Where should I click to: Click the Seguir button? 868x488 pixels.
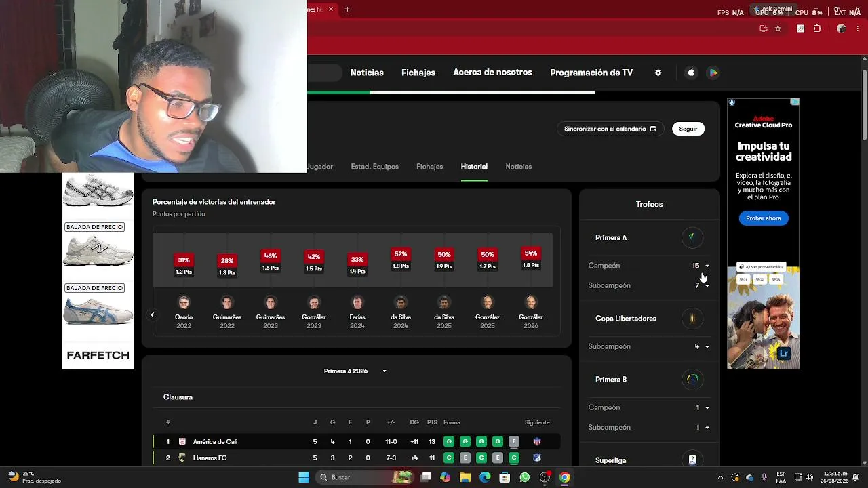pos(688,129)
